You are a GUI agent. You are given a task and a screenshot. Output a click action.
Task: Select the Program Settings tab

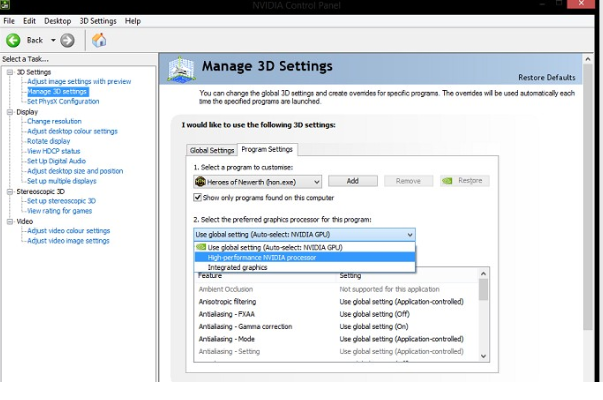[x=267, y=149]
